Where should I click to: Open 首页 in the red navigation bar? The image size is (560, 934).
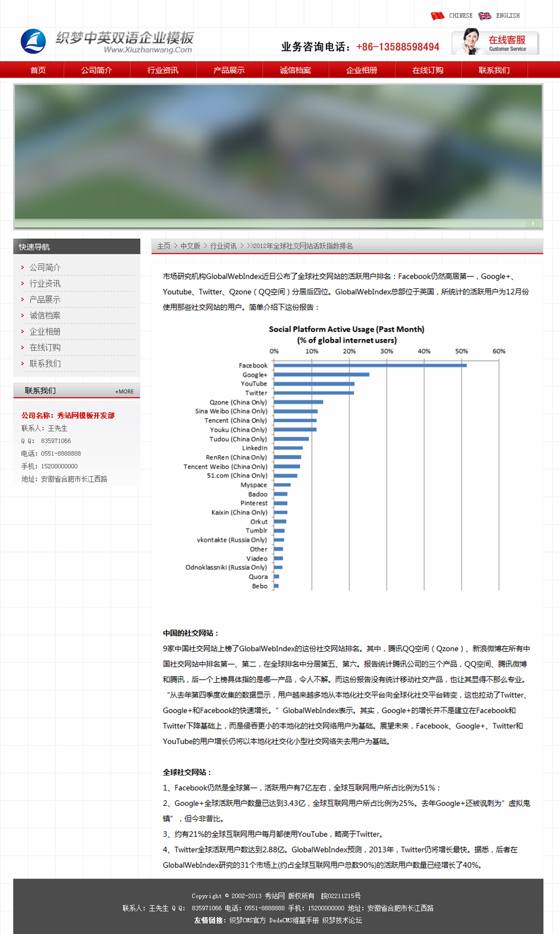point(38,70)
